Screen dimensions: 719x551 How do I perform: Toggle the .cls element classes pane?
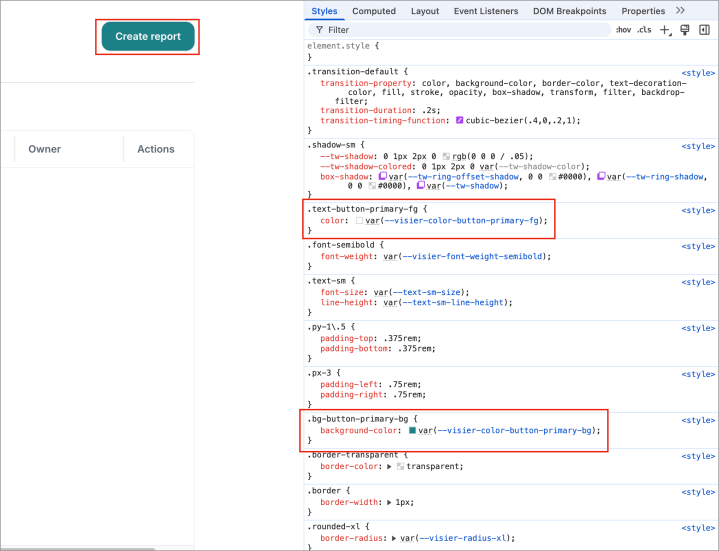(x=644, y=30)
